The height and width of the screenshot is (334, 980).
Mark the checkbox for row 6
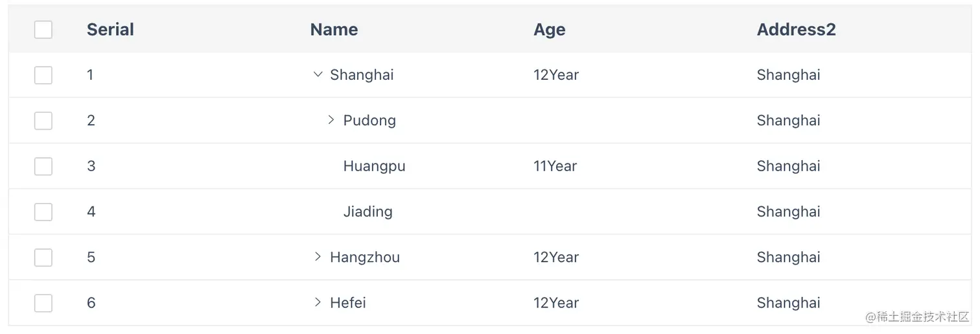click(x=43, y=302)
